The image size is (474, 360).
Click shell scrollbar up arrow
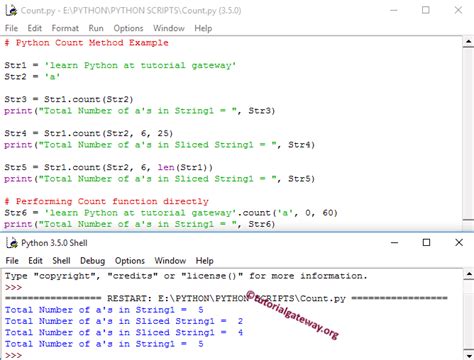tap(468, 274)
